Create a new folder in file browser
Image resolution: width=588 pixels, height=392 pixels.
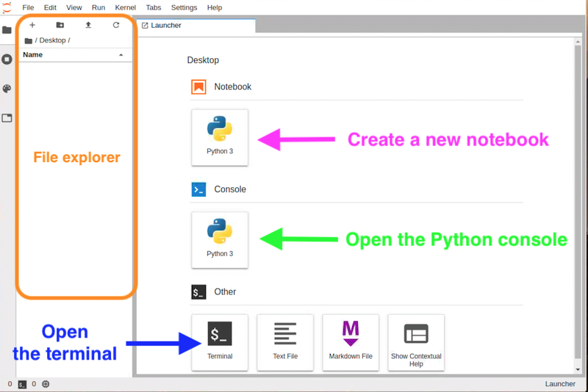coord(60,25)
